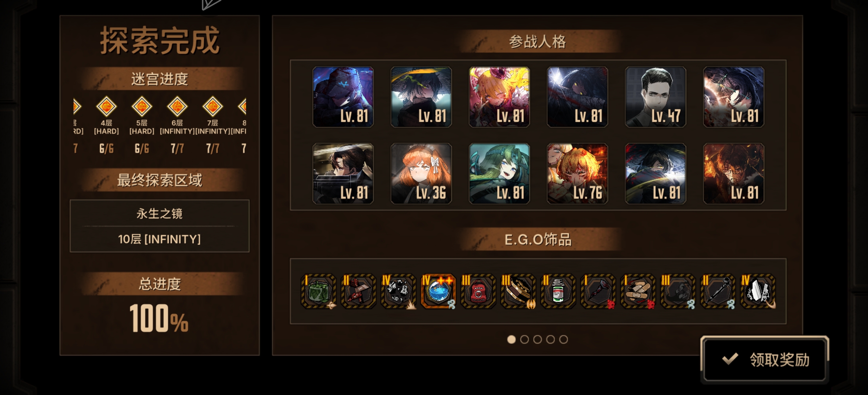This screenshot has height=395, width=868.
Task: Select the 7层 [INFINITY] clear marker
Action: click(213, 107)
